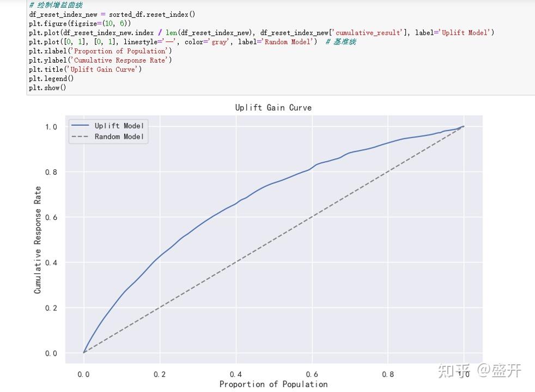Click the dashed gray line sample in legend
This screenshot has height=392, width=535.
tap(80, 136)
